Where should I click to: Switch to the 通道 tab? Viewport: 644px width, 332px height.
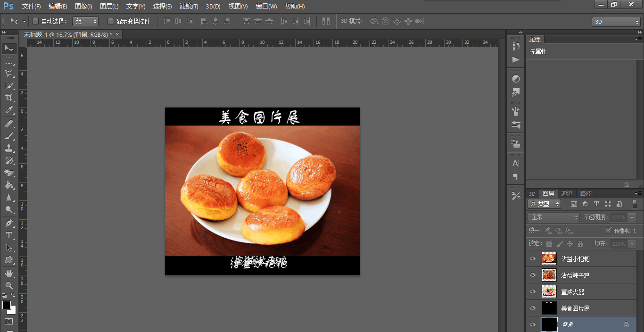[567, 193]
